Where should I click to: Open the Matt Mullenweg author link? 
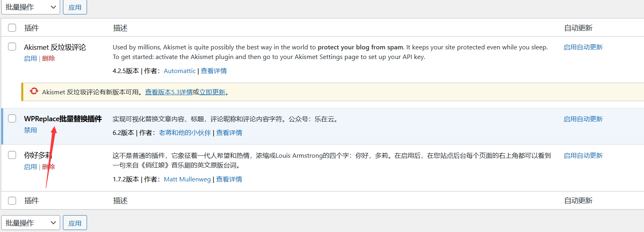coord(187,179)
